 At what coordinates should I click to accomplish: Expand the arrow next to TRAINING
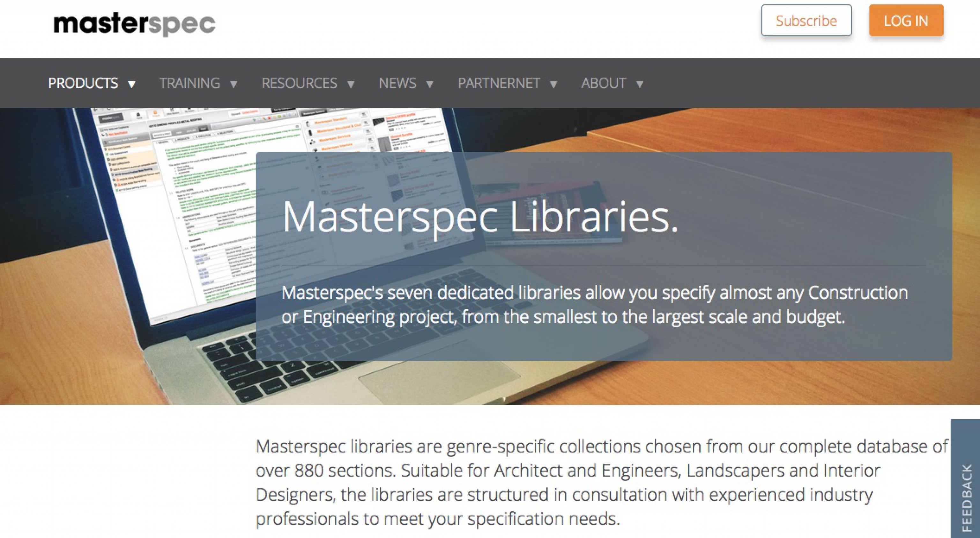tap(234, 84)
